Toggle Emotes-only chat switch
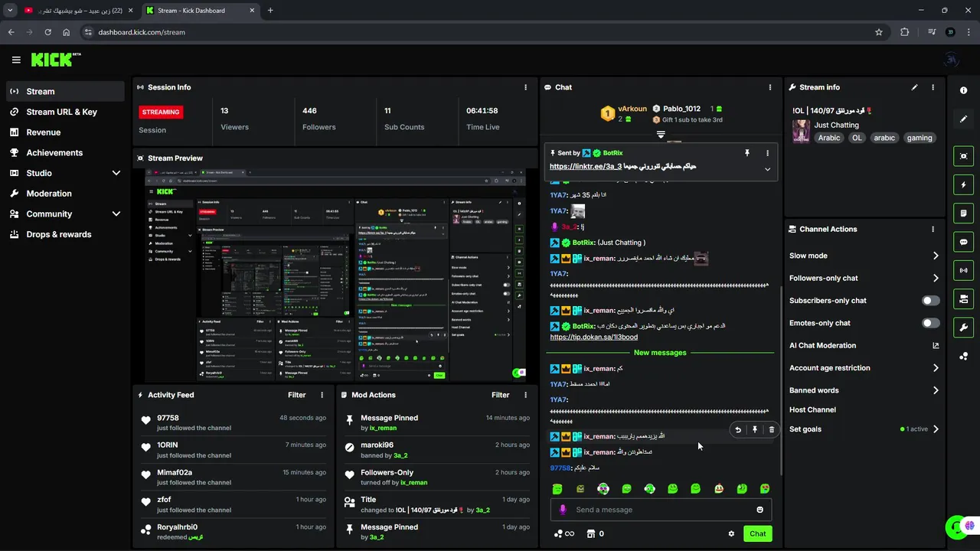 pos(930,323)
